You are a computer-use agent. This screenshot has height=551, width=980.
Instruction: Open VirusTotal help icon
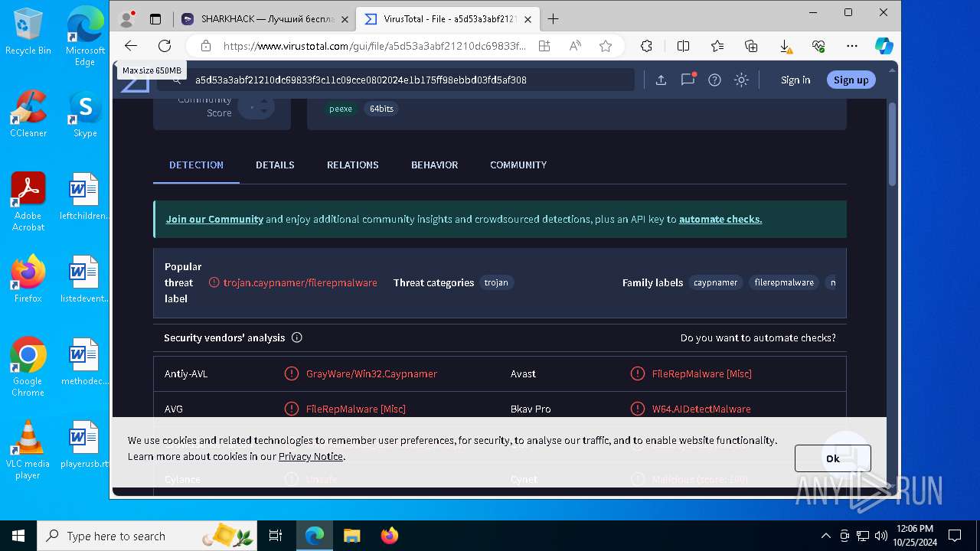click(x=714, y=80)
